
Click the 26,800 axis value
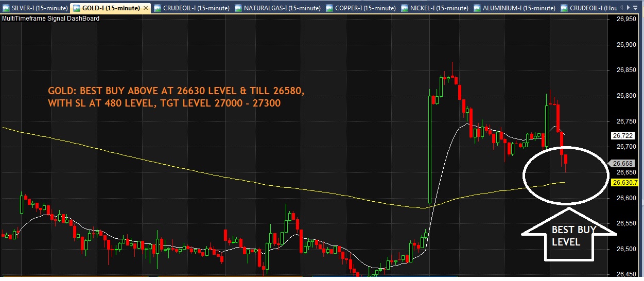click(x=627, y=96)
